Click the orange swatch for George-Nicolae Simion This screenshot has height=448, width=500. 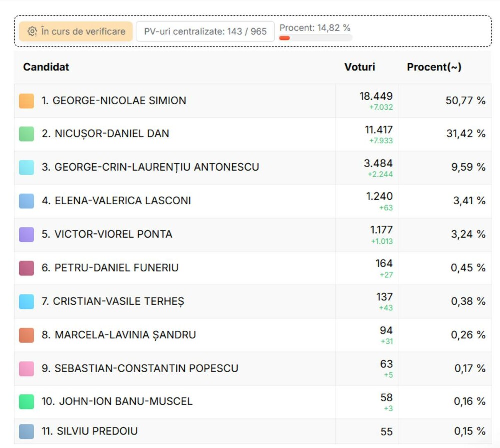click(26, 101)
